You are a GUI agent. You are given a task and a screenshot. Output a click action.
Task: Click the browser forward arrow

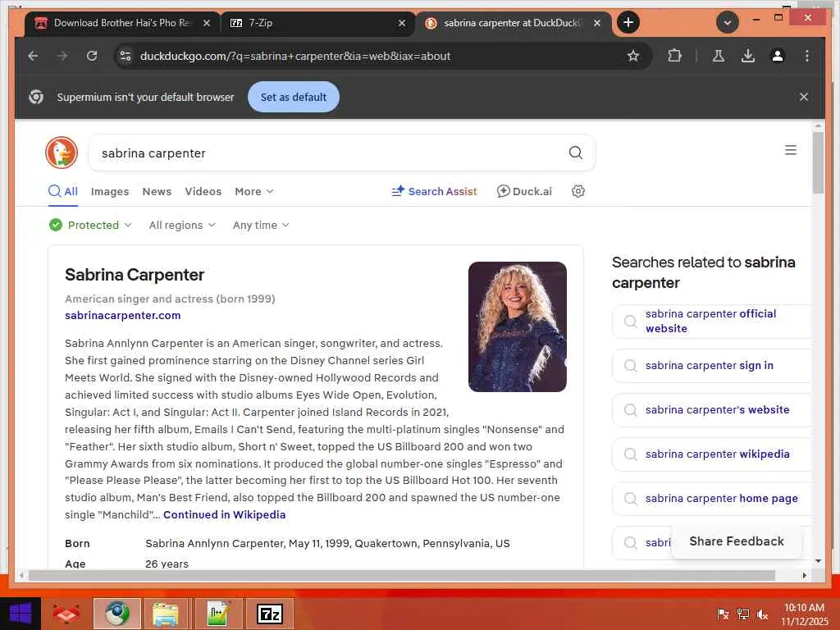click(x=62, y=56)
